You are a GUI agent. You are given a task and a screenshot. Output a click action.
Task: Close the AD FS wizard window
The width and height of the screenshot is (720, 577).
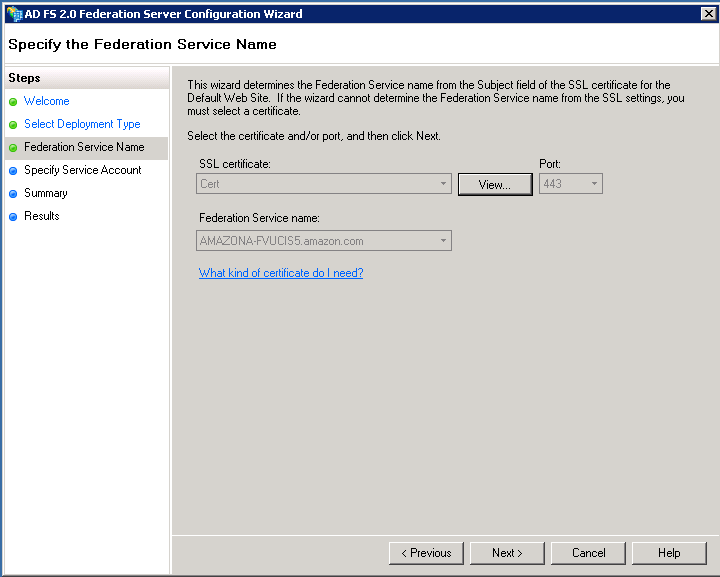click(709, 14)
